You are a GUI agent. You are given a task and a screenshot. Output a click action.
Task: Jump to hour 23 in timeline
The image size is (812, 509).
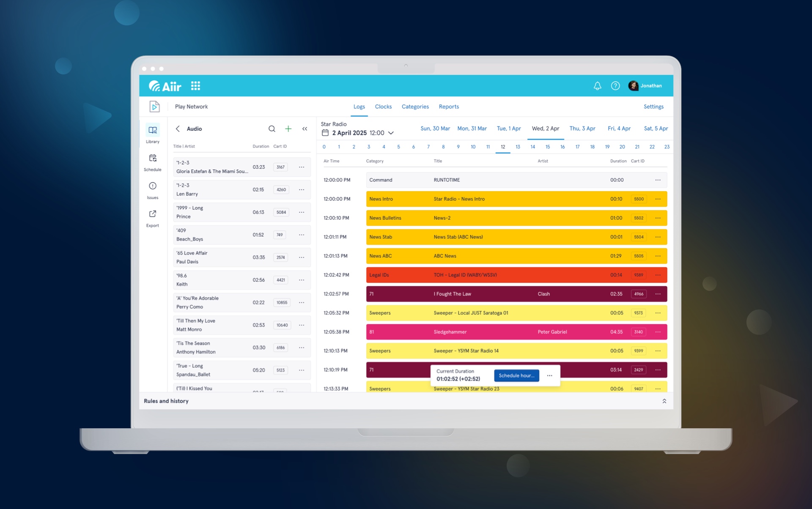coord(667,147)
